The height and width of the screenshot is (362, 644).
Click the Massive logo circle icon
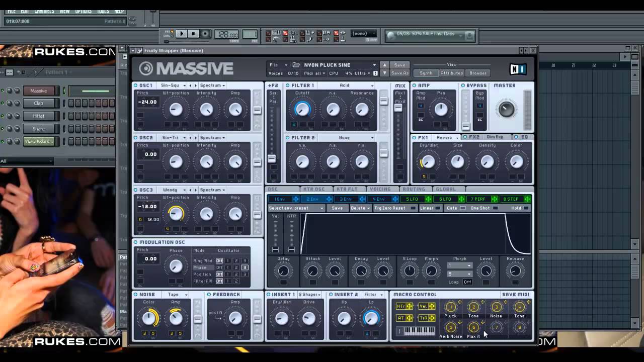146,68
